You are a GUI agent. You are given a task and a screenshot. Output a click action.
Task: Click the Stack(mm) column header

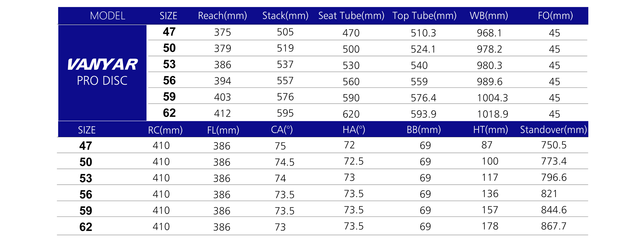[285, 16]
